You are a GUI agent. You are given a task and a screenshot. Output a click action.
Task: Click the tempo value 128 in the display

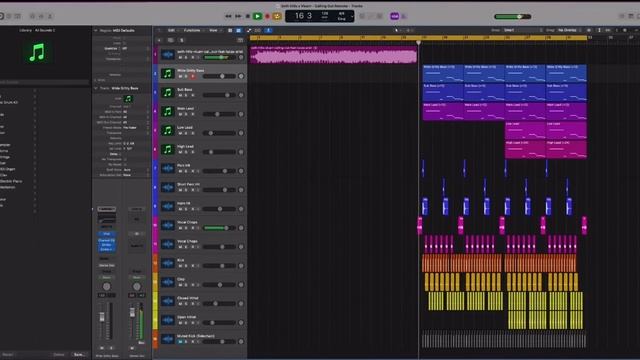325,13
